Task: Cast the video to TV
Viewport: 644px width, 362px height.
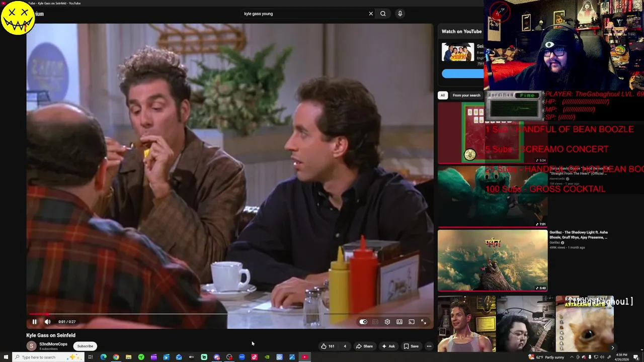Action: pos(412,322)
